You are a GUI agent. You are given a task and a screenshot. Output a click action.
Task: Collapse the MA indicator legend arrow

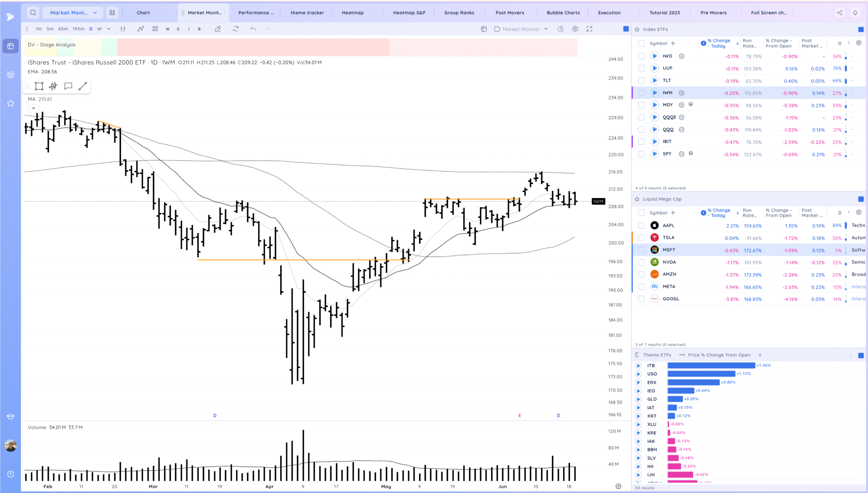pos(33,108)
